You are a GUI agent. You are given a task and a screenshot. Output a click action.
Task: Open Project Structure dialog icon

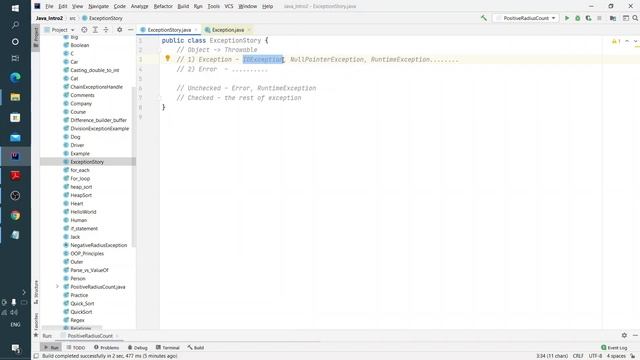tap(613, 18)
